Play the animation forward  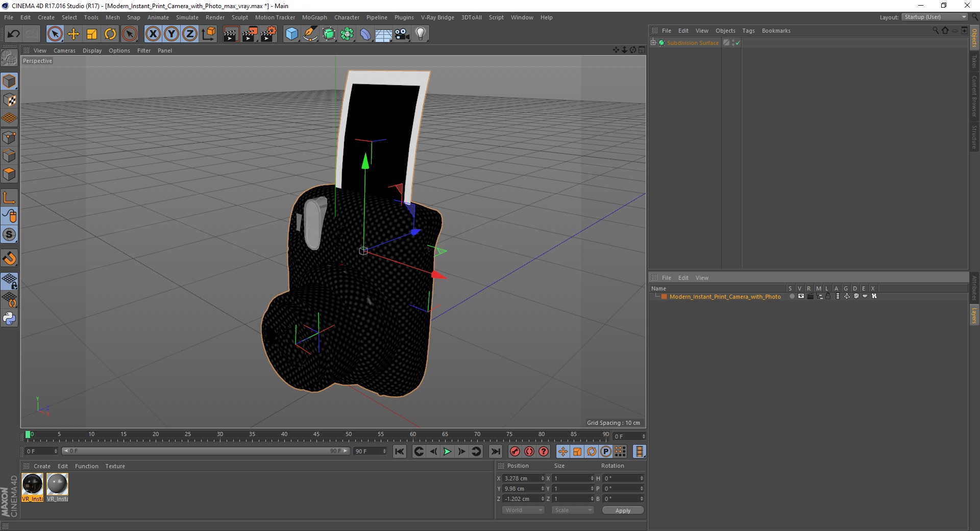[x=447, y=451]
